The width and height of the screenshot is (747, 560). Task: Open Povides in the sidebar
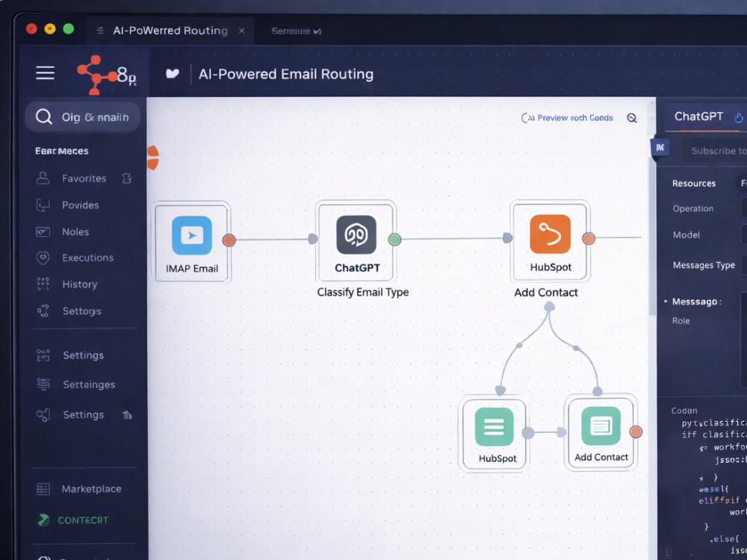[81, 205]
